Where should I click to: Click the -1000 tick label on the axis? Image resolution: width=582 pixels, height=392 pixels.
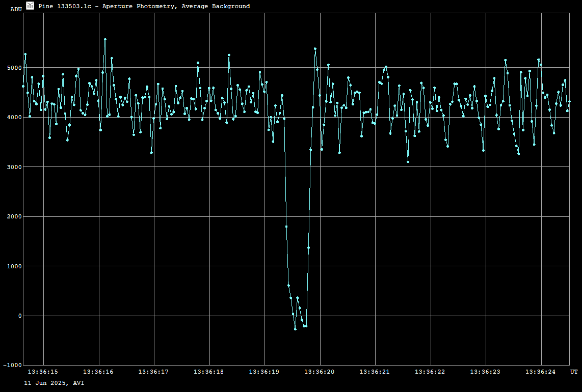[x=12, y=366]
